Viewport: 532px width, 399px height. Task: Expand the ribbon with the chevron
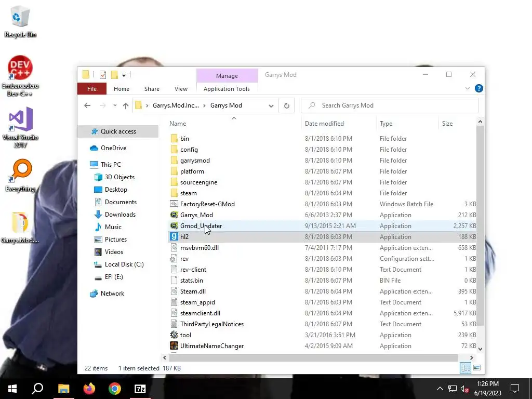pyautogui.click(x=467, y=88)
